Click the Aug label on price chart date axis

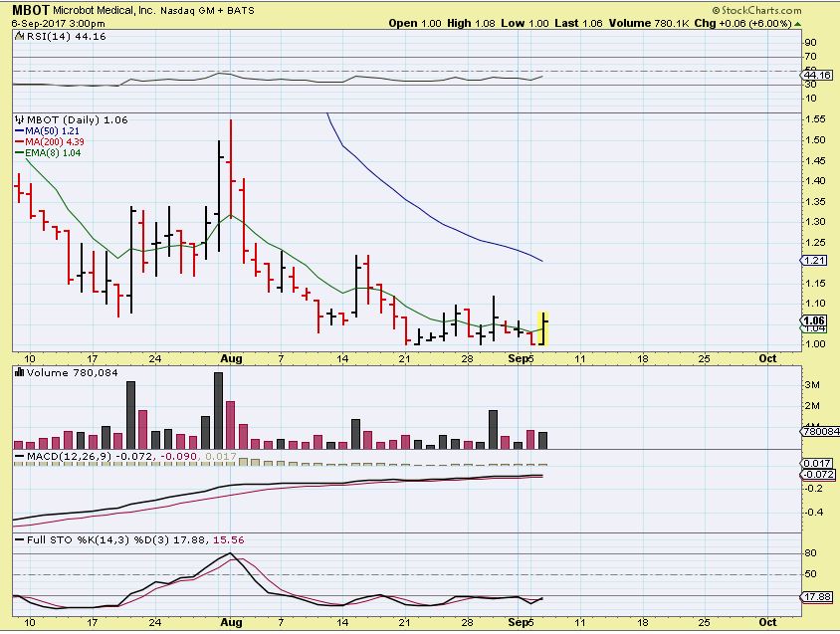pos(232,358)
